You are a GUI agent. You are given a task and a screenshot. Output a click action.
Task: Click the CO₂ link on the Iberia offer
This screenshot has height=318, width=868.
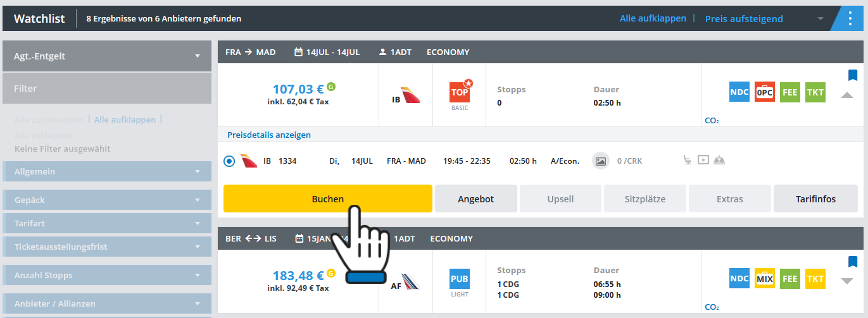pyautogui.click(x=711, y=121)
